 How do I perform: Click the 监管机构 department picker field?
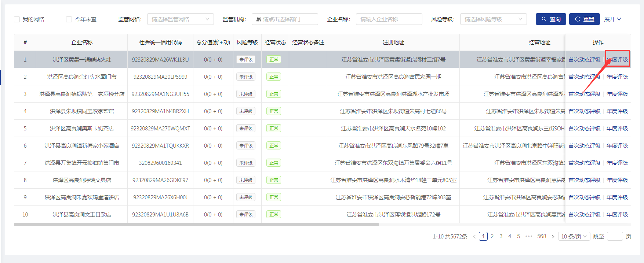point(285,19)
